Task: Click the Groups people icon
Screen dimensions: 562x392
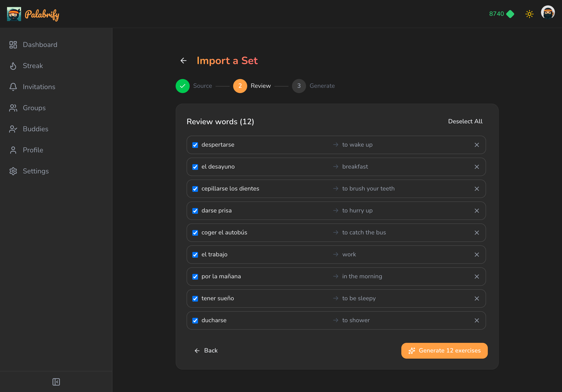Action: click(13, 108)
